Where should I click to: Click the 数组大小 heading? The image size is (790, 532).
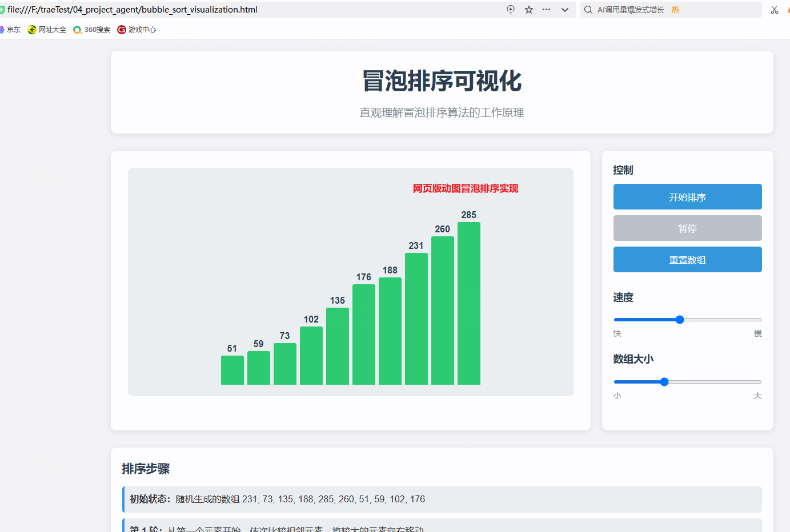633,359
